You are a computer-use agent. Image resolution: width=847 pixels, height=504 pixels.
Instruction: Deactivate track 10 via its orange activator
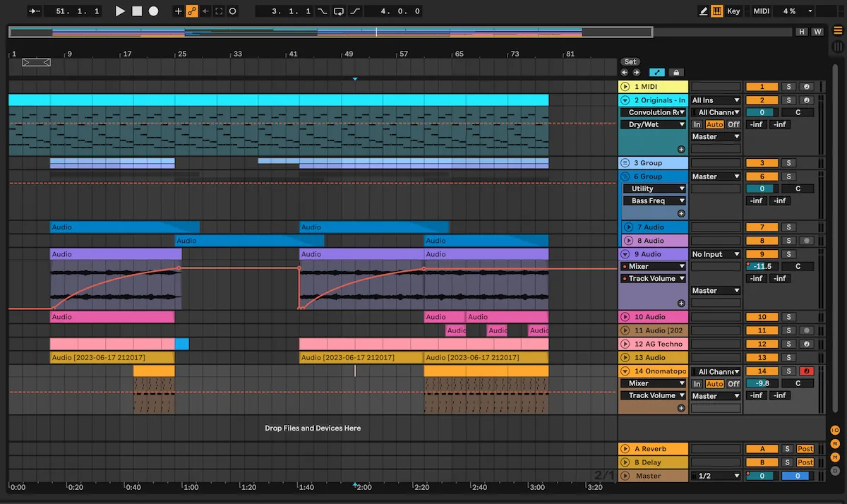tap(762, 317)
